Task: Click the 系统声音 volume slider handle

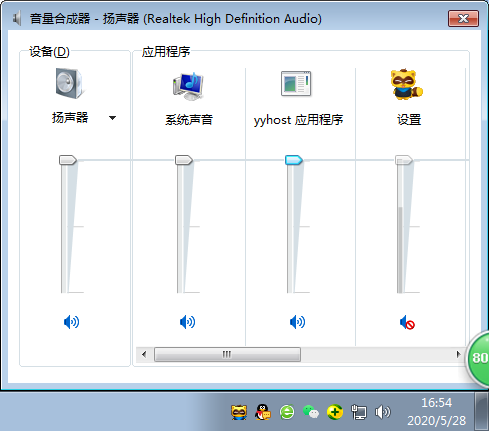Action: click(x=184, y=160)
